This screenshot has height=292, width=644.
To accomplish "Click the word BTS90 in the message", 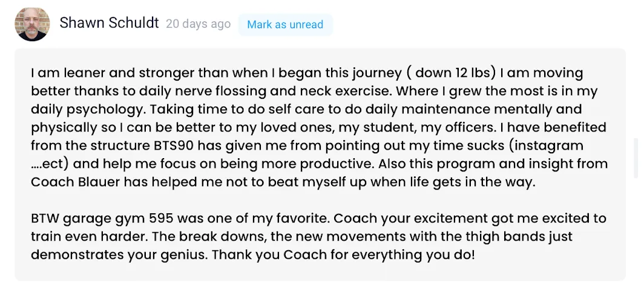I will pyautogui.click(x=177, y=145).
